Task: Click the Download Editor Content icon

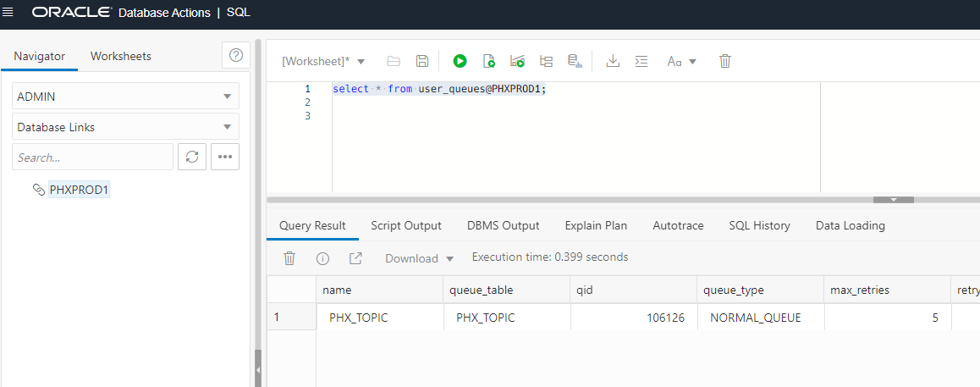Action: point(614,61)
